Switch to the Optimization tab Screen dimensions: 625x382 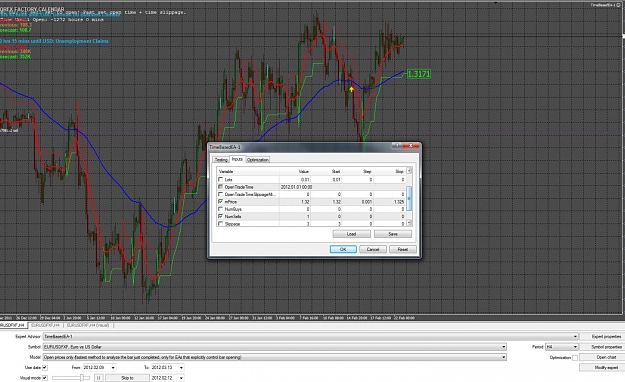[x=257, y=159]
